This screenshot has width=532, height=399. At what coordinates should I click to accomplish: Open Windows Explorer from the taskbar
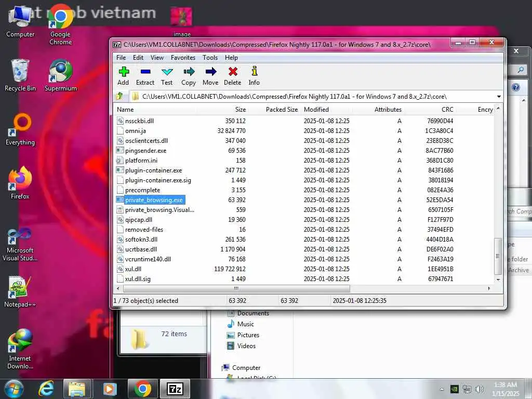point(77,389)
